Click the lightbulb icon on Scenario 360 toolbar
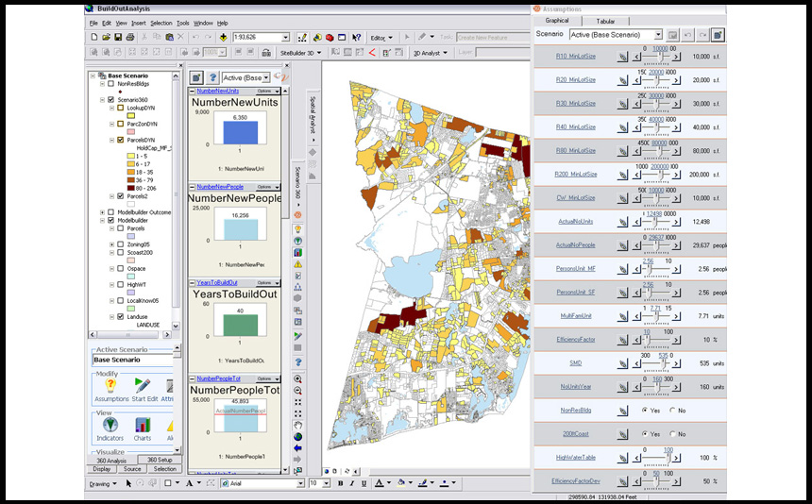 pos(297,228)
